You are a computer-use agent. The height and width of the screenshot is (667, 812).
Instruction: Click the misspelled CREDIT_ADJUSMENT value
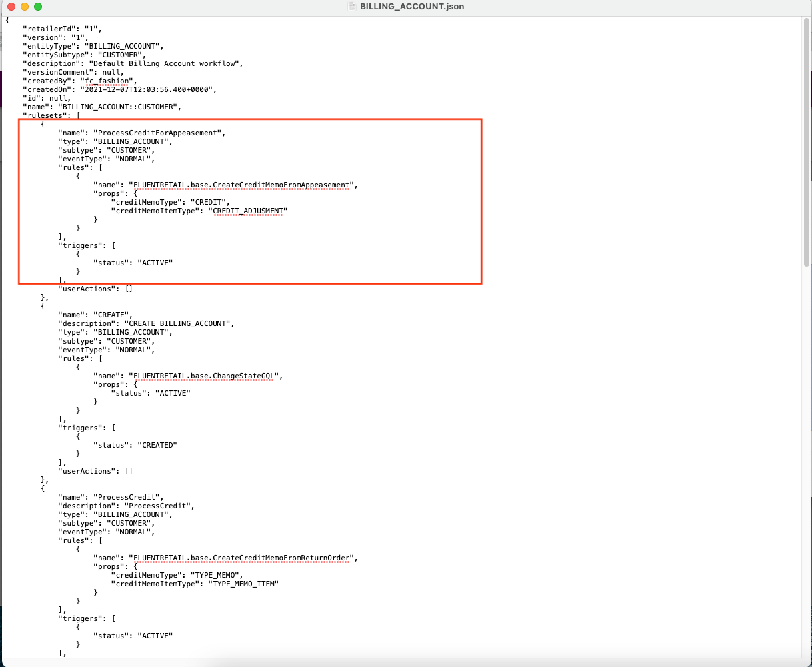click(249, 211)
